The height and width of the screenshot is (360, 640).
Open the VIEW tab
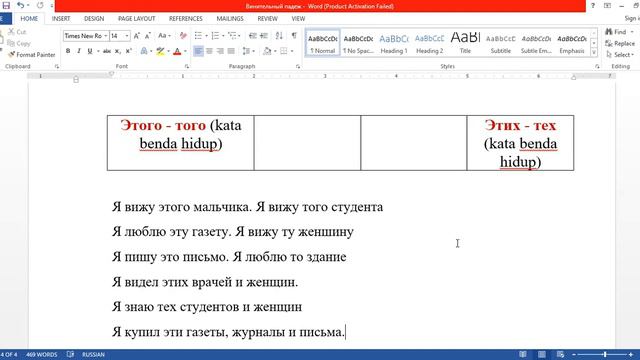click(298, 19)
